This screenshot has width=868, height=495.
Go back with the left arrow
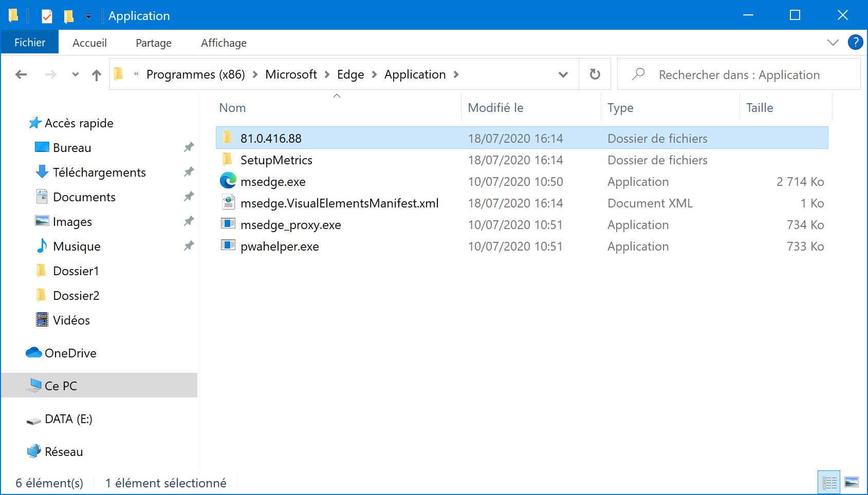point(21,74)
